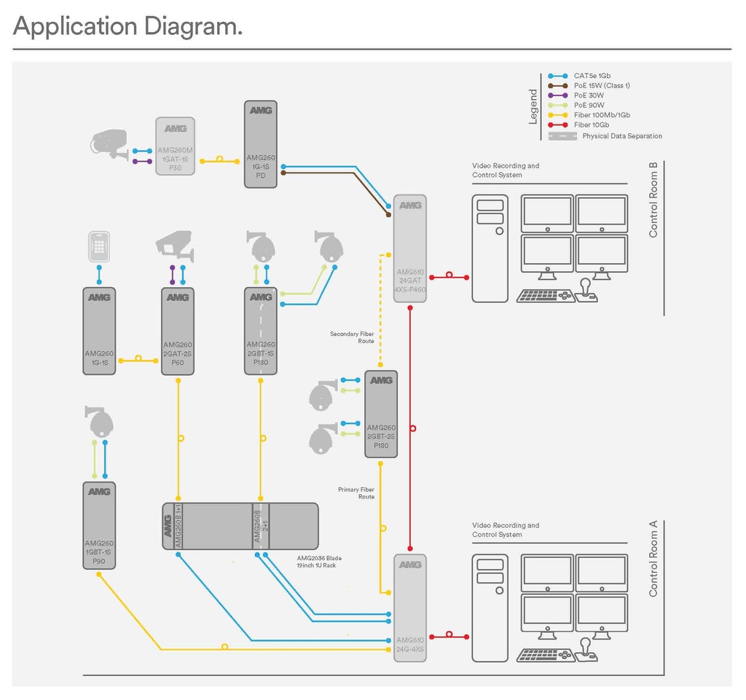
Task: Select the AMG510 24G-4XS switch
Action: [409, 607]
